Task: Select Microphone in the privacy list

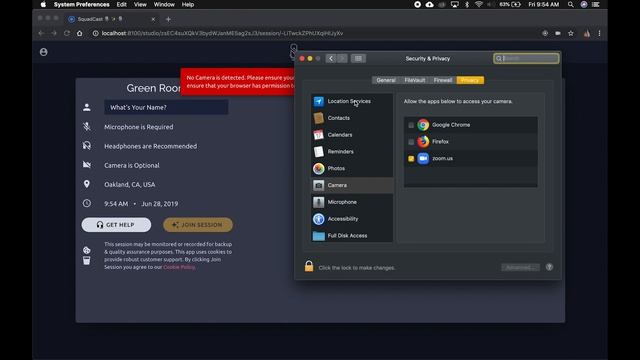Action: pyautogui.click(x=352, y=202)
